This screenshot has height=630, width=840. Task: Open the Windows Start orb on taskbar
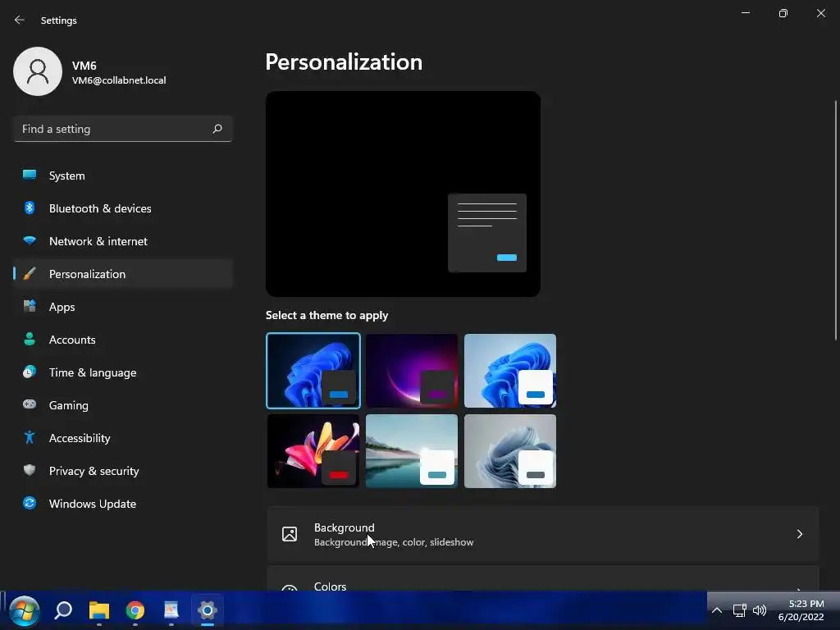point(24,610)
